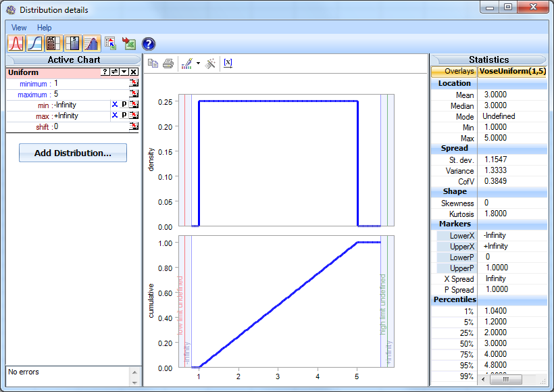Click the swap parameters icon in Uniform header

pyautogui.click(x=114, y=72)
